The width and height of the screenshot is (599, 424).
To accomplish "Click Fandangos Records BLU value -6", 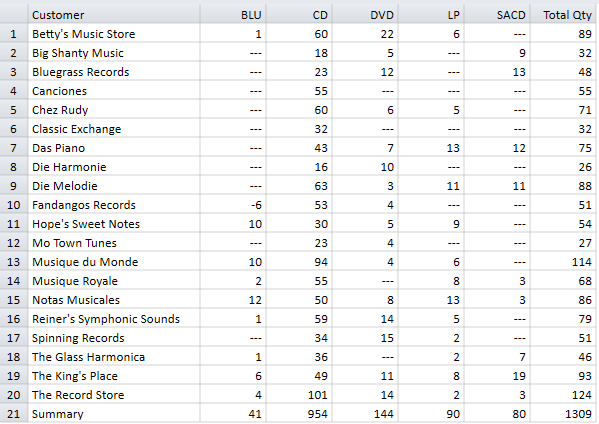I will tap(233, 205).
